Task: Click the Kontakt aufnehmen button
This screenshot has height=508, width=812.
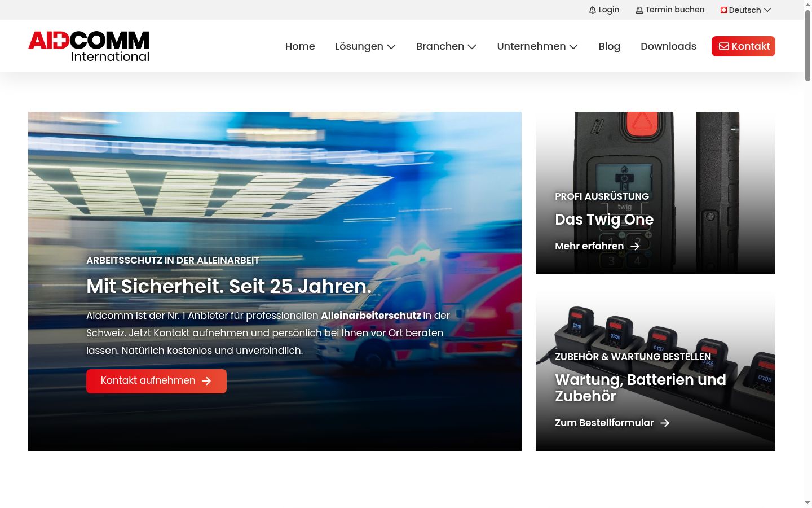Action: (156, 381)
